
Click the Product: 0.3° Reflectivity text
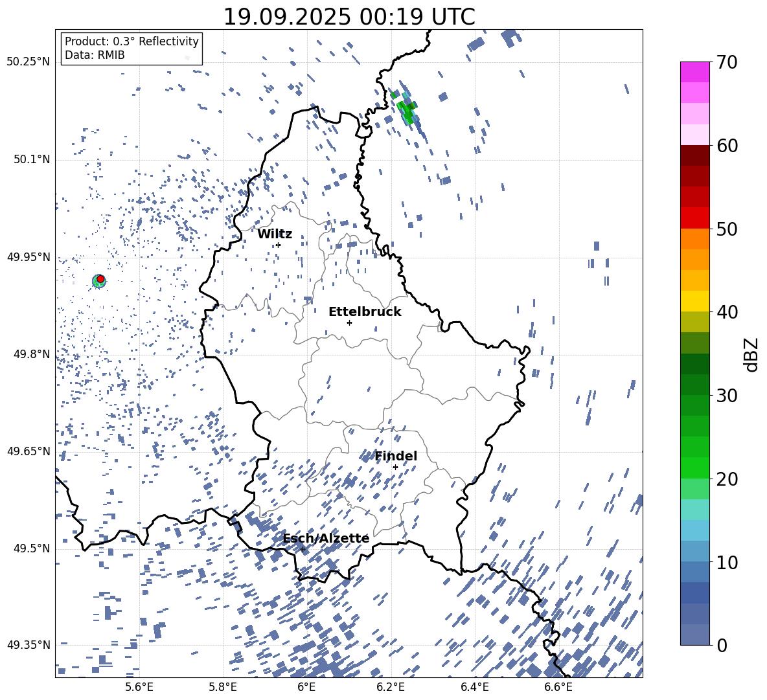click(x=132, y=41)
